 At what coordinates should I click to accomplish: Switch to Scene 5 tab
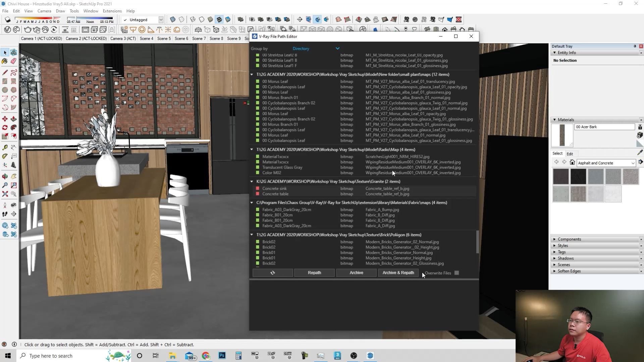[x=164, y=39]
